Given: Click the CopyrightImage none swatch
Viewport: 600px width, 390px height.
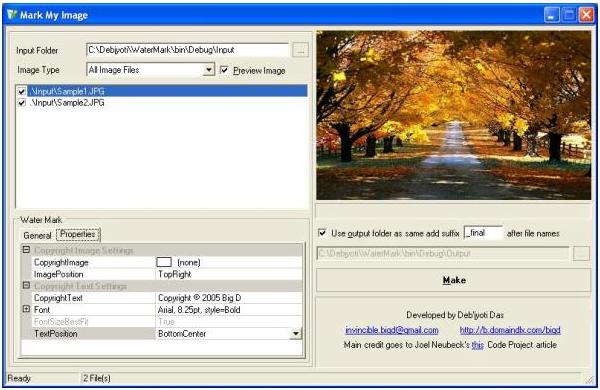Looking at the screenshot, I should pyautogui.click(x=164, y=262).
